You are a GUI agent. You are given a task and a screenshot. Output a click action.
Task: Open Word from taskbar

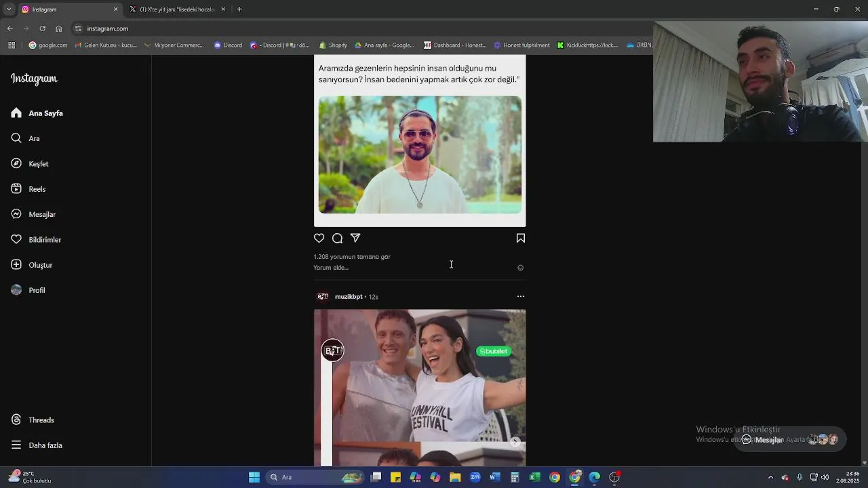(x=494, y=477)
